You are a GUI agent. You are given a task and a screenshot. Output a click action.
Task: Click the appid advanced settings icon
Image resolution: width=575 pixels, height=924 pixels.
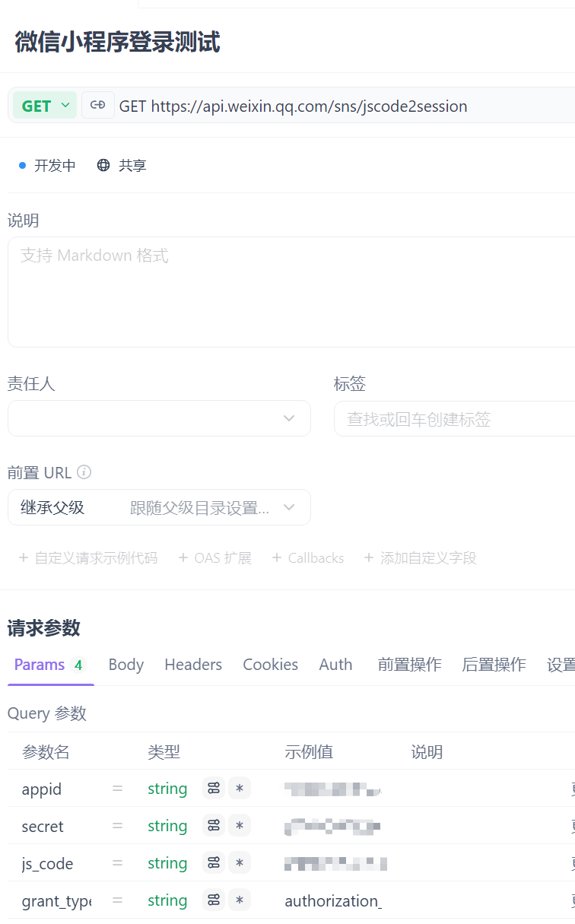(x=214, y=789)
